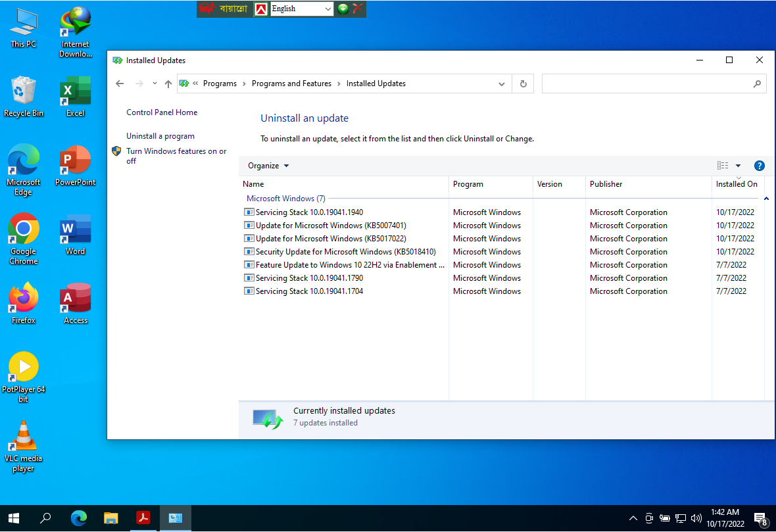The image size is (776, 532).
Task: Sort by the Installed On column header
Action: (x=737, y=184)
